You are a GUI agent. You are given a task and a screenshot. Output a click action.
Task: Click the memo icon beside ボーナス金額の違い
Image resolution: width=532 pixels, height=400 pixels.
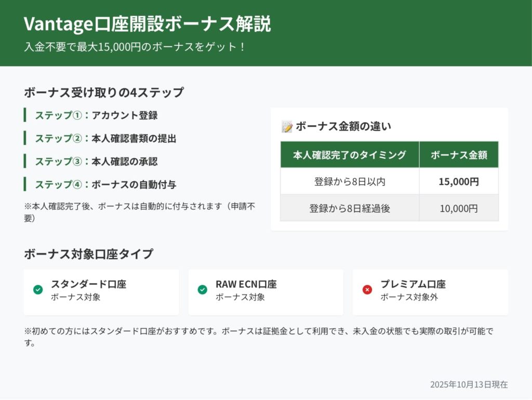pyautogui.click(x=287, y=126)
